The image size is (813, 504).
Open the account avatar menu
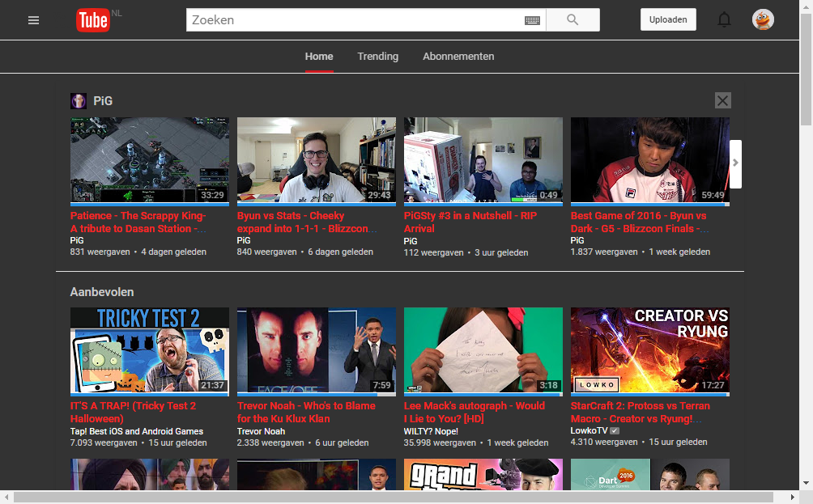[764, 19]
